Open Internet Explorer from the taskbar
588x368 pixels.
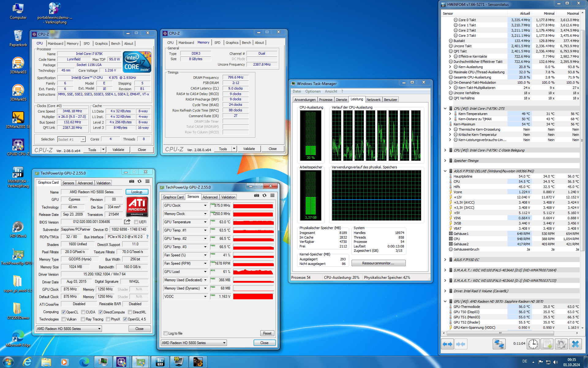click(x=28, y=362)
